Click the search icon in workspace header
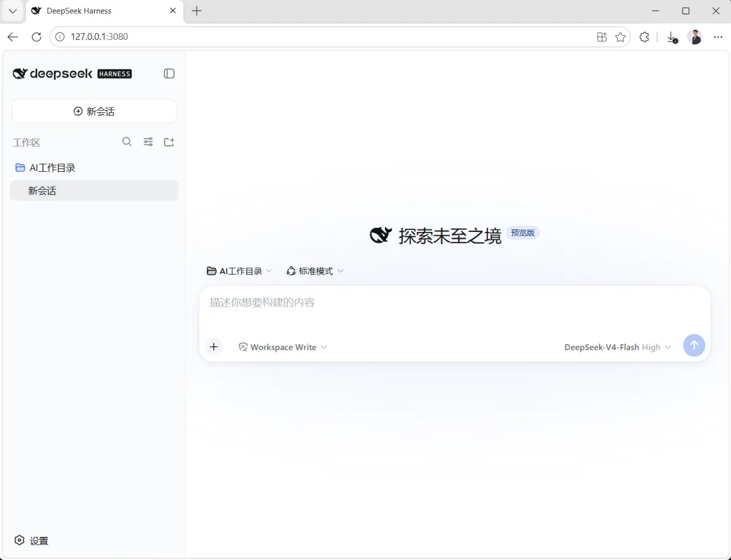This screenshot has width=731, height=560. click(127, 141)
